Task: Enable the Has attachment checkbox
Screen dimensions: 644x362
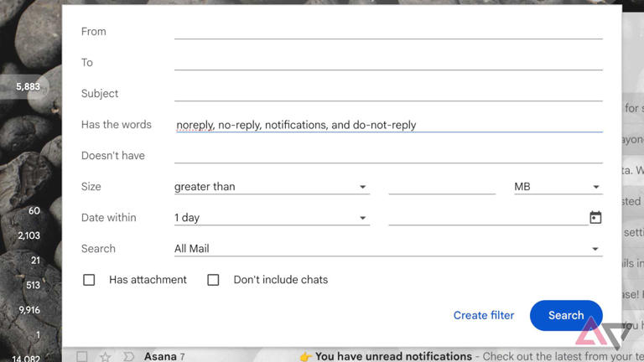Action: coord(89,280)
